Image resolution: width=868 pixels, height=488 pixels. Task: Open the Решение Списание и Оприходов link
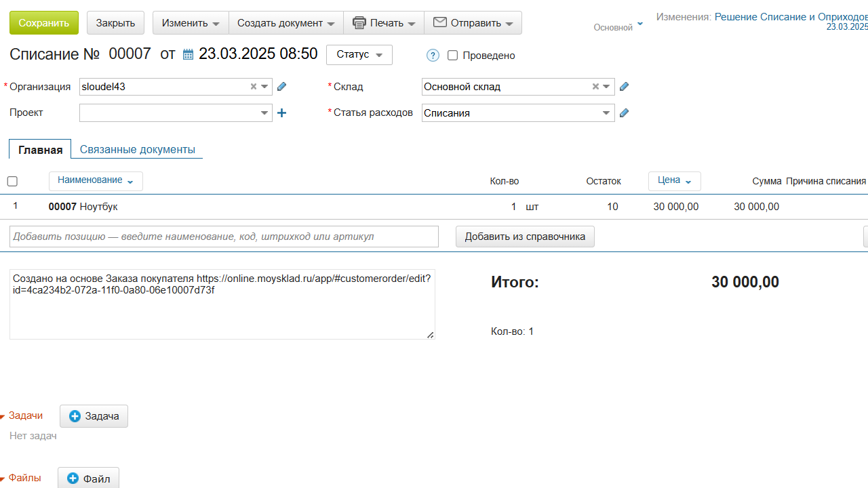(791, 16)
